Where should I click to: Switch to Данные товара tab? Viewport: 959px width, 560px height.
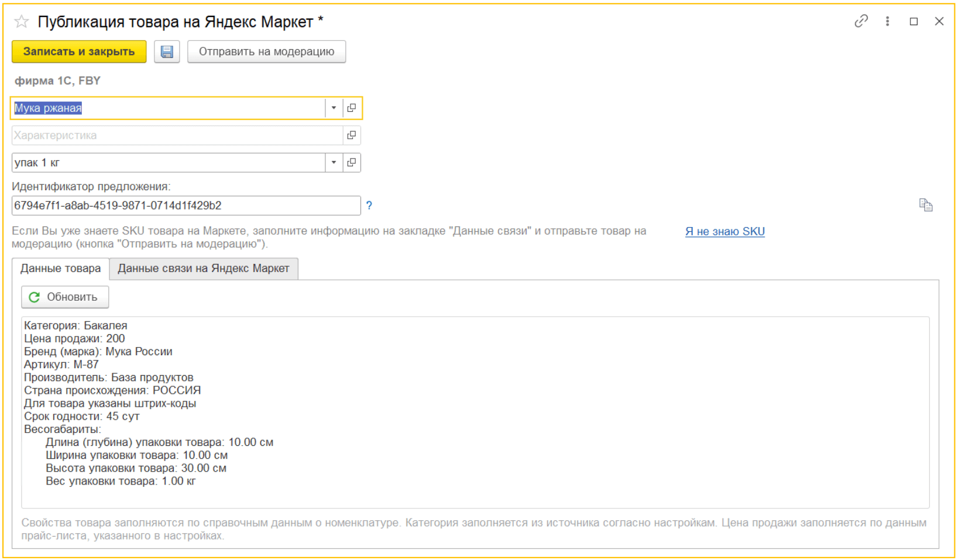click(60, 269)
